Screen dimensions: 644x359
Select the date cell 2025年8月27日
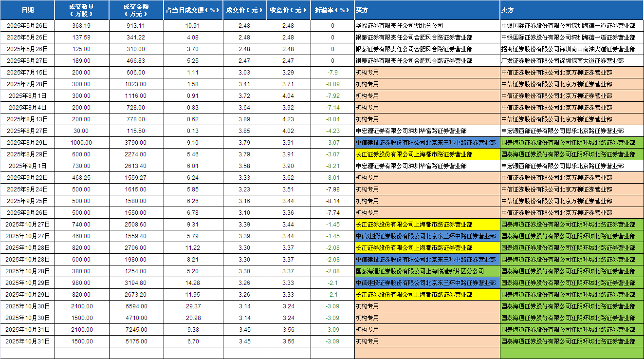click(x=28, y=131)
